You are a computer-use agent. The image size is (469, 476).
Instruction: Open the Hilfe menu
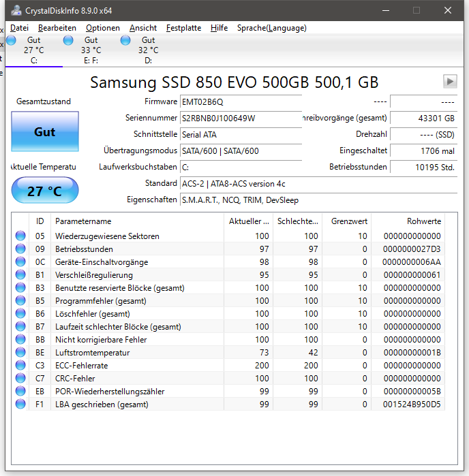(x=219, y=28)
